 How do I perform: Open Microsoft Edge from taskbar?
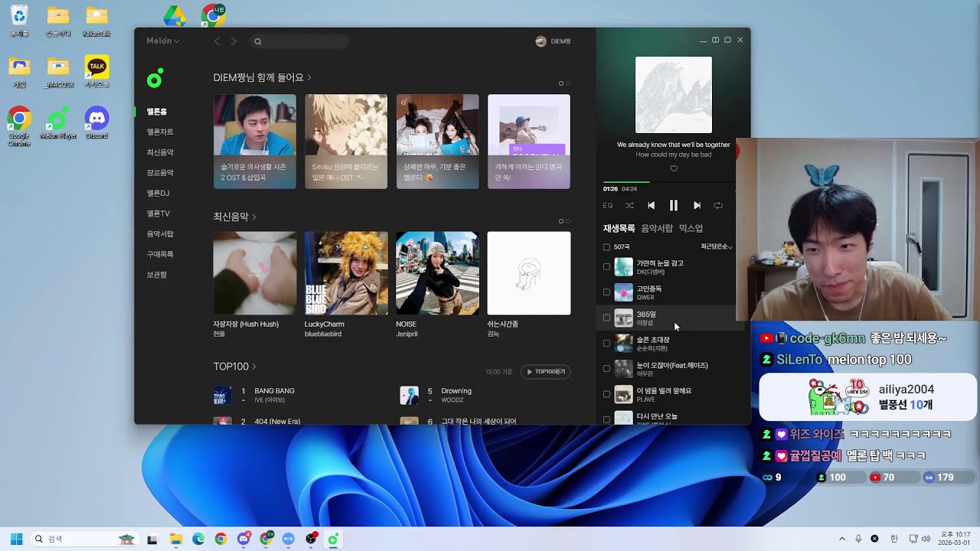click(x=198, y=539)
